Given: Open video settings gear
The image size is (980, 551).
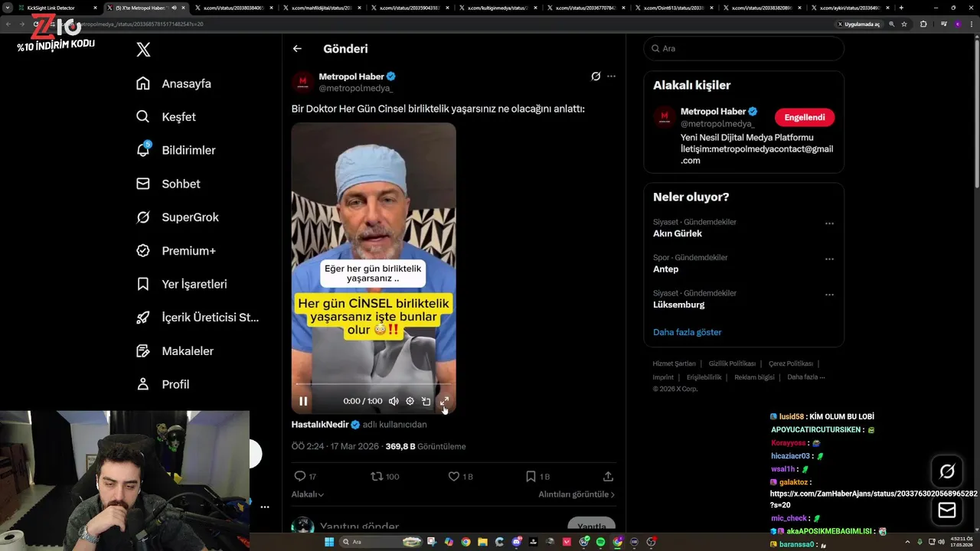Looking at the screenshot, I should coord(410,401).
